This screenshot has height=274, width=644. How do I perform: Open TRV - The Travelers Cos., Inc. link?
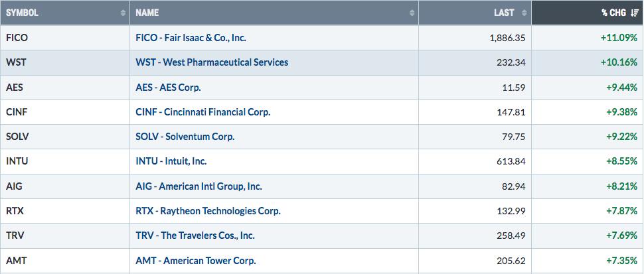(195, 236)
